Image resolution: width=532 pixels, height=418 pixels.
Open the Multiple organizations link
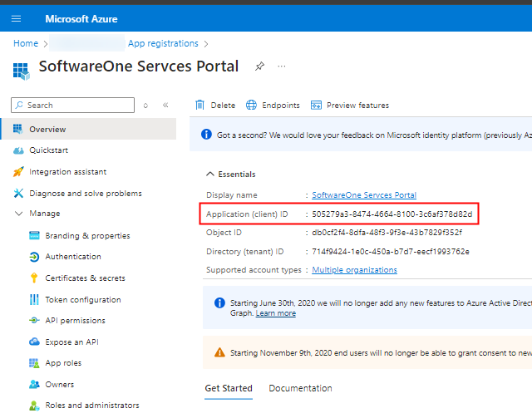(354, 270)
